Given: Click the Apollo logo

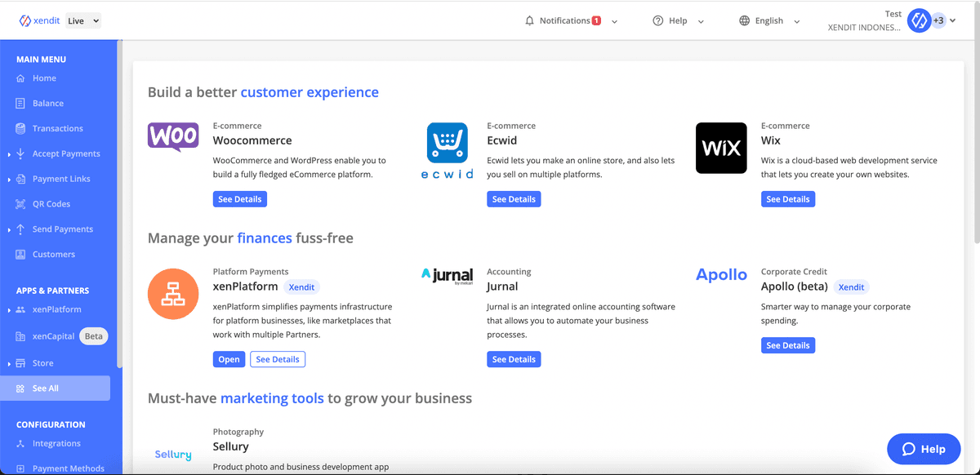Looking at the screenshot, I should point(721,275).
